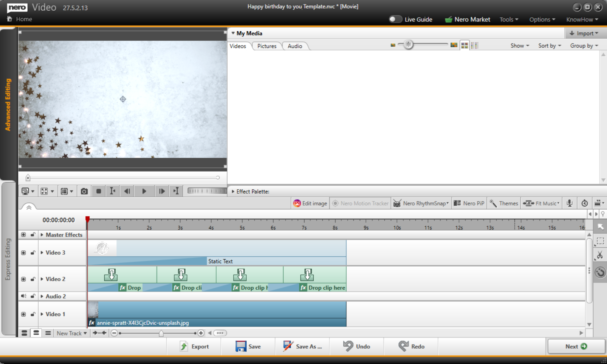Select the scissors cut tool
The image size is (607, 364).
[600, 255]
